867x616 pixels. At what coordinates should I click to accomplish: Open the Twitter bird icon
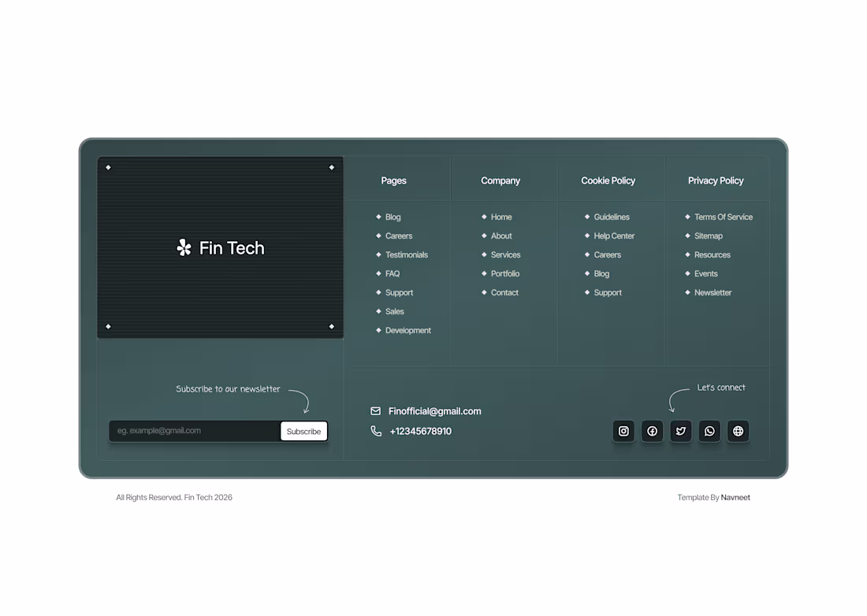point(681,431)
